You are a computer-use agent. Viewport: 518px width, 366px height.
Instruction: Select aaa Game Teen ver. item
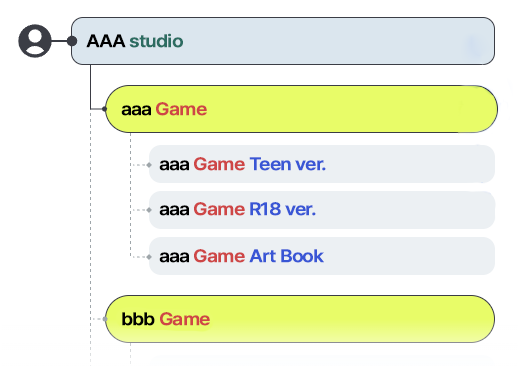coord(322,164)
